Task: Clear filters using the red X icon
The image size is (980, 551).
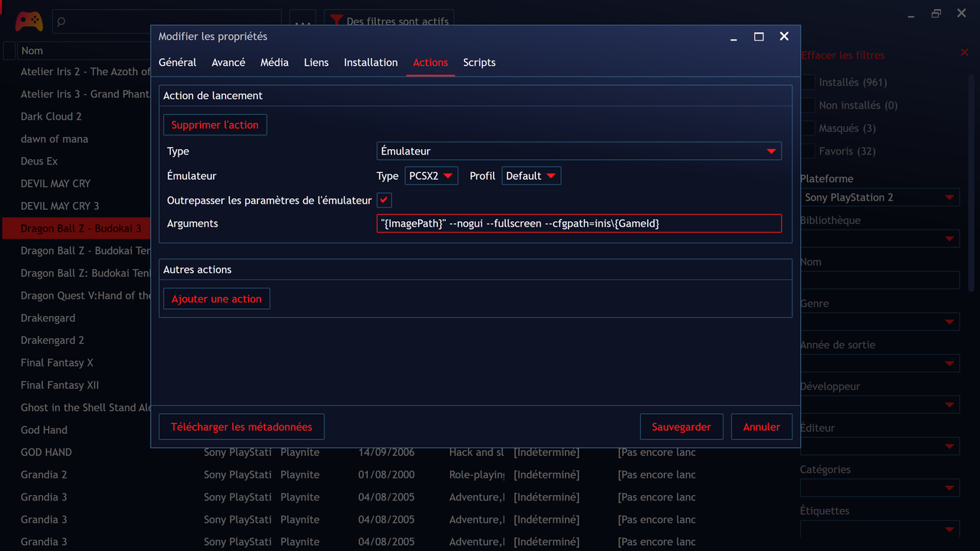Action: point(964,52)
